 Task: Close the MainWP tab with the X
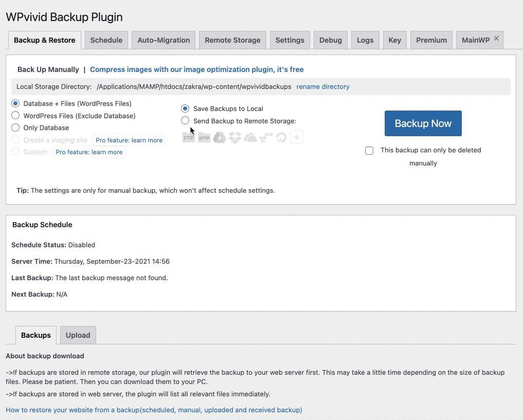coord(496,39)
